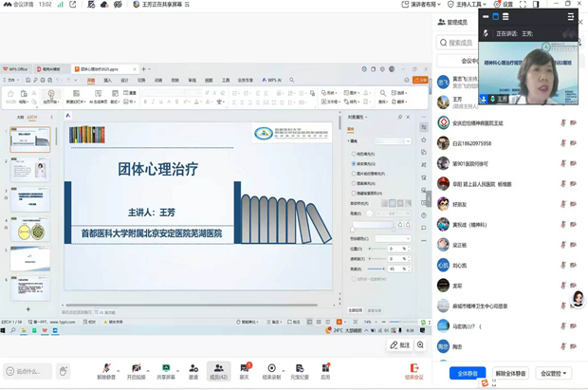
Task: Open the 色标颜色 color dropdown
Action: 393,239
